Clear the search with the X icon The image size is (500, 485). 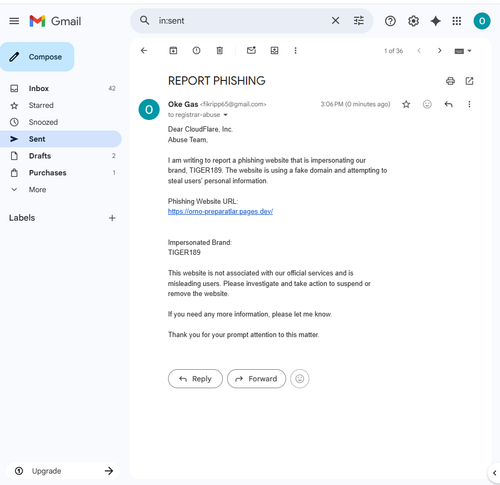pos(335,21)
